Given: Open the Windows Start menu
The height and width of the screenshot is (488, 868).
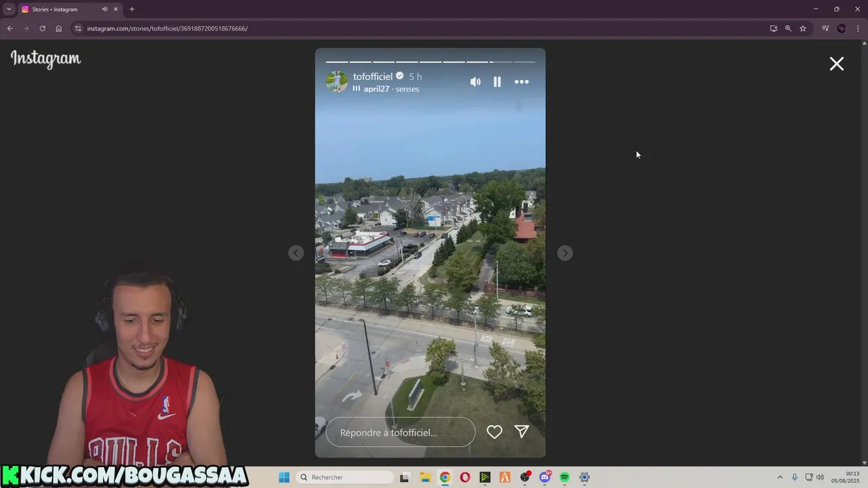Looking at the screenshot, I should [284, 477].
